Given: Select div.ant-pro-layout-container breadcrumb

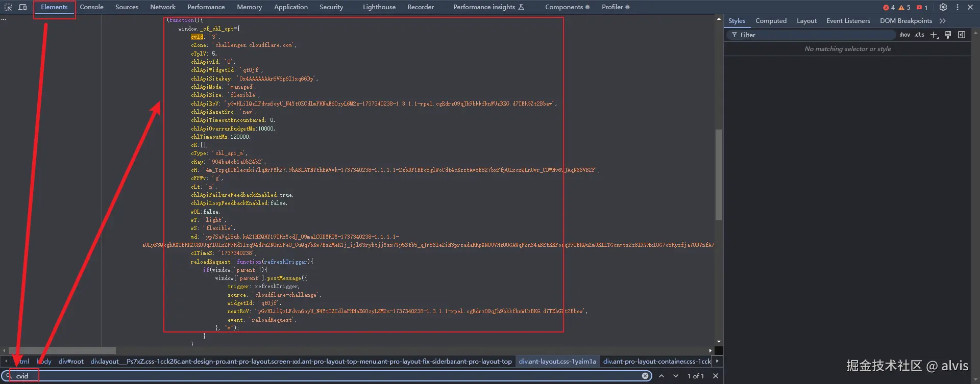Looking at the screenshot, I should click(657, 362).
